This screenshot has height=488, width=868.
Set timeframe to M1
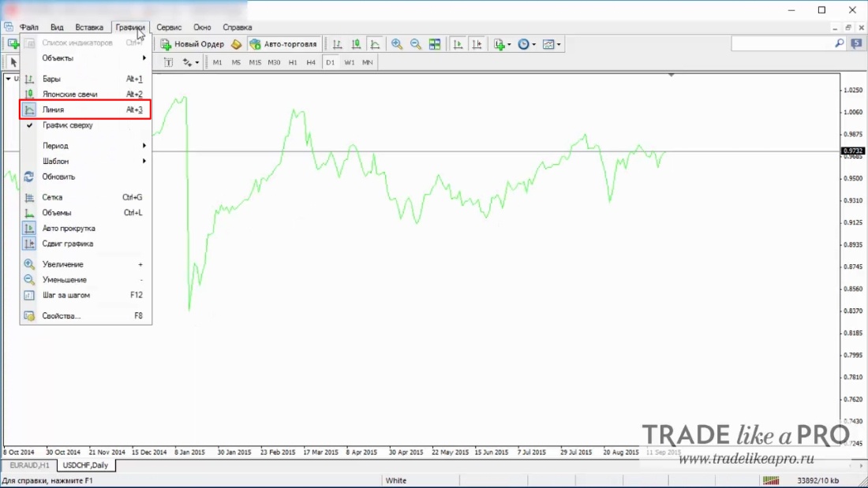[217, 62]
